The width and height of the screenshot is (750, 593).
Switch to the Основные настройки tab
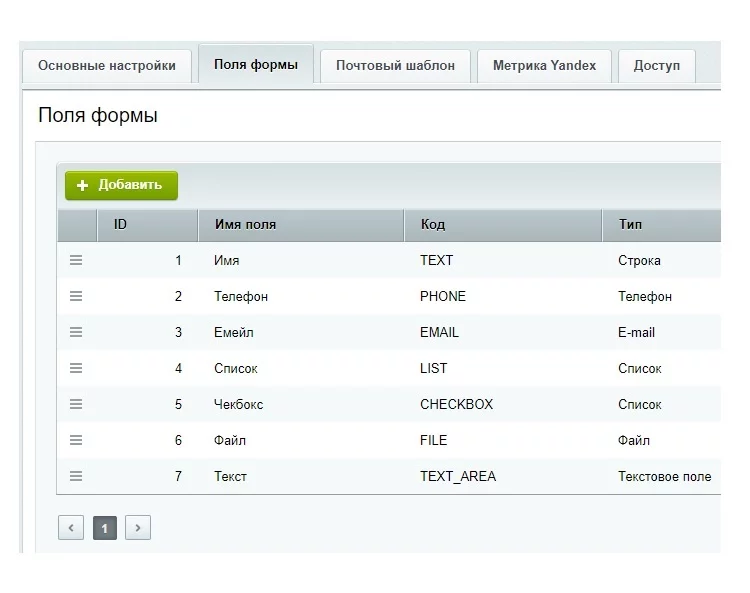pyautogui.click(x=107, y=66)
